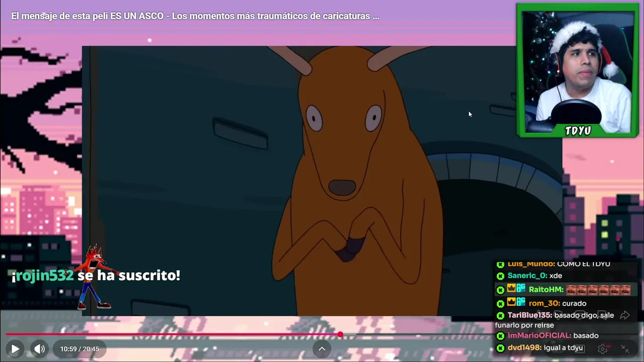Click the Crash Bandicoot dancing character
This screenshot has width=644, height=362.
click(95, 277)
